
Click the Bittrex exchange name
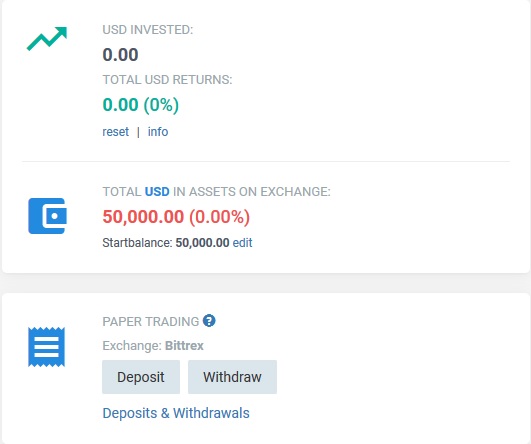tap(184, 346)
